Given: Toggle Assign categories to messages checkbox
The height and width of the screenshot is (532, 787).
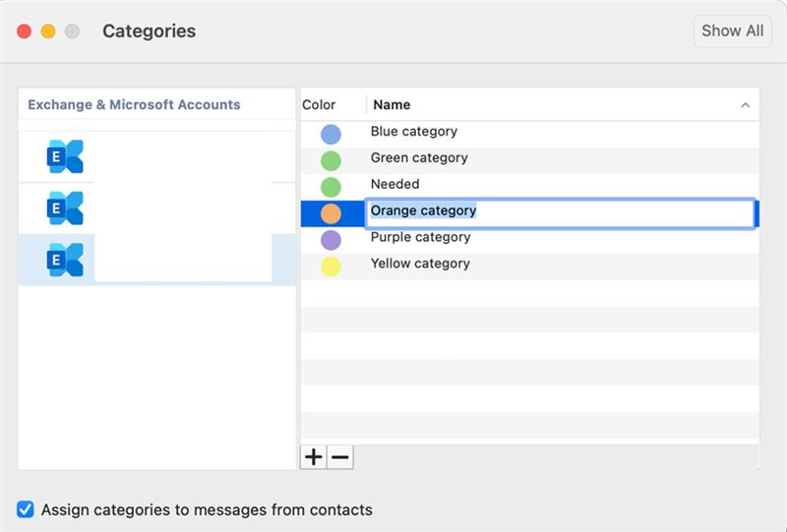Looking at the screenshot, I should point(26,509).
